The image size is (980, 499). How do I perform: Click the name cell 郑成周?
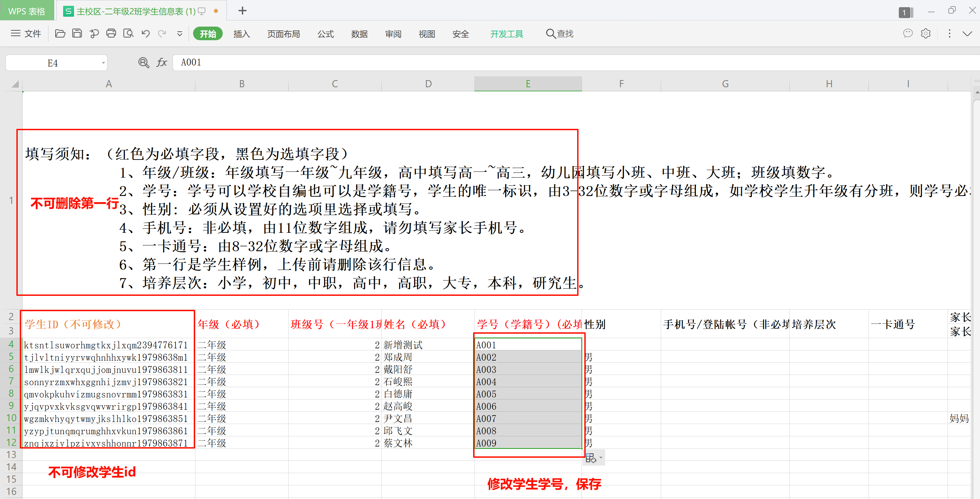pos(428,357)
